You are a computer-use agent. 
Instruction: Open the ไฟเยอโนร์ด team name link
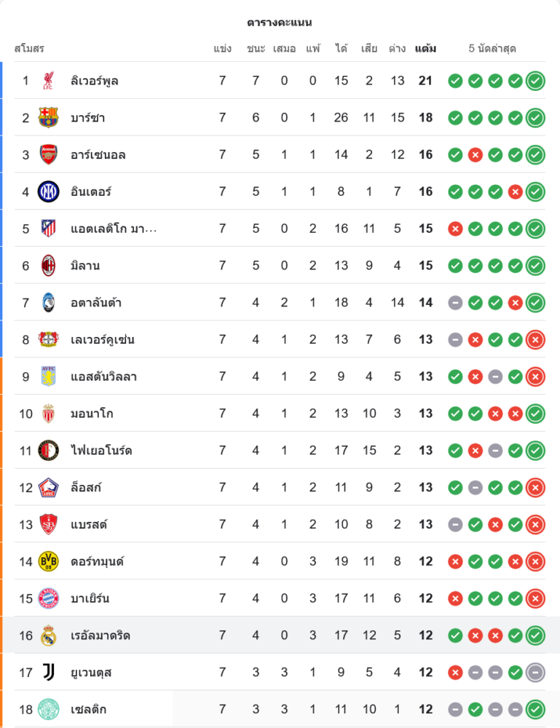[101, 451]
